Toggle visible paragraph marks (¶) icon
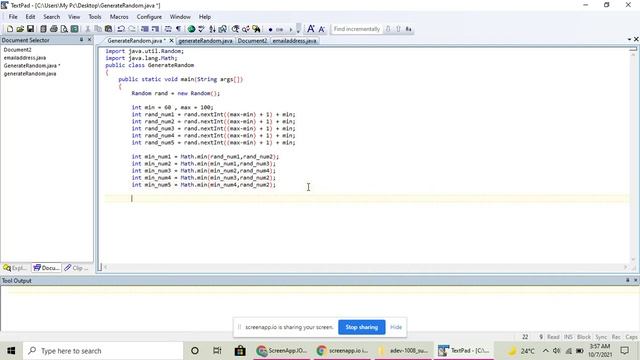The width and height of the screenshot is (640, 360). coord(178,29)
